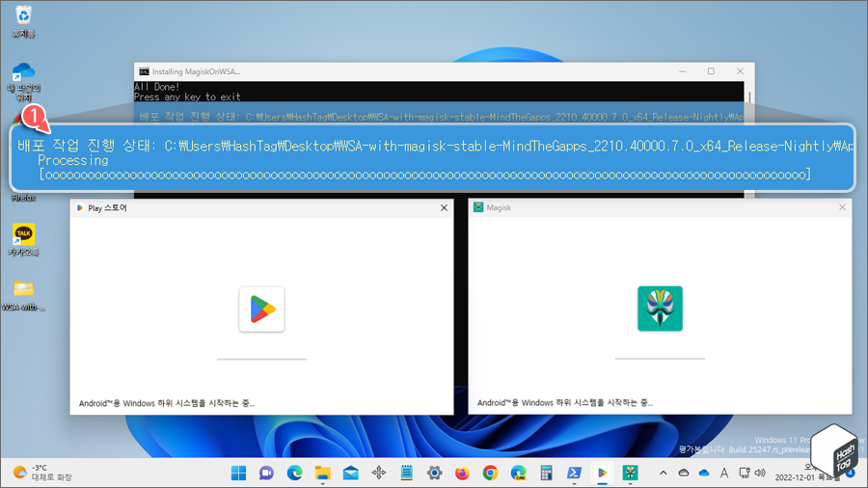Viewport: 868px width, 488px height.
Task: Open the Notepad icon on the taskbar
Action: pos(406,474)
